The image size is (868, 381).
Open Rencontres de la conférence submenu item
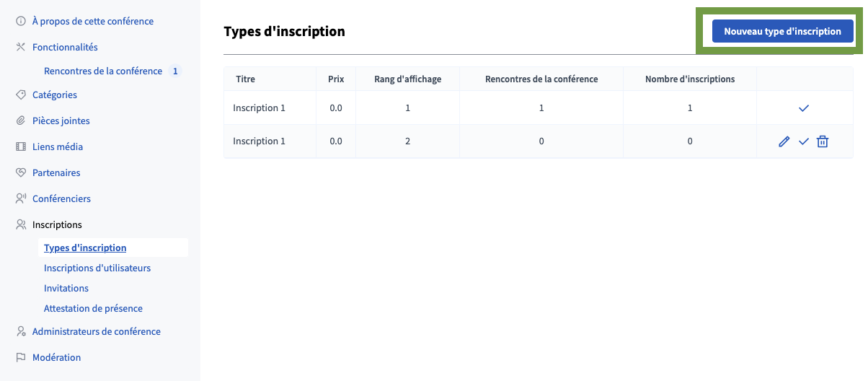pyautogui.click(x=103, y=71)
